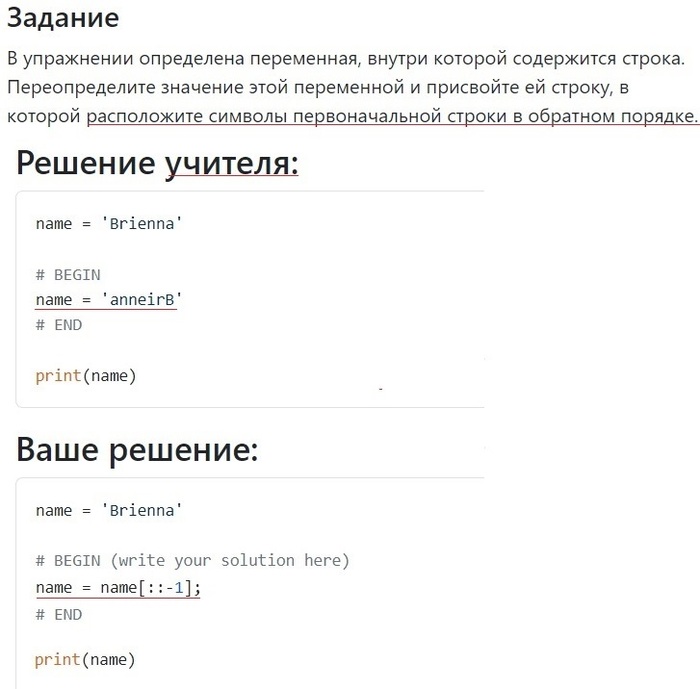Screen dimensions: 700x689
Task: Select the word "Решение" in teacher's heading
Action: pyautogui.click(x=86, y=162)
